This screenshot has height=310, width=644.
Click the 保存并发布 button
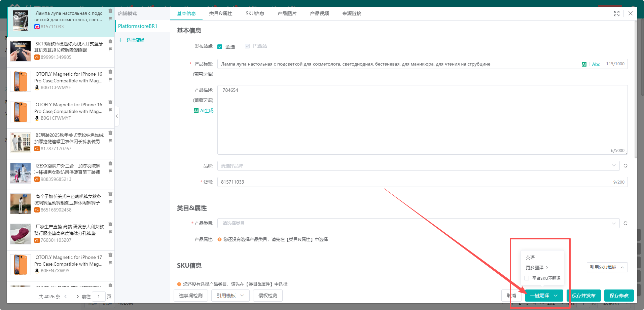click(583, 296)
